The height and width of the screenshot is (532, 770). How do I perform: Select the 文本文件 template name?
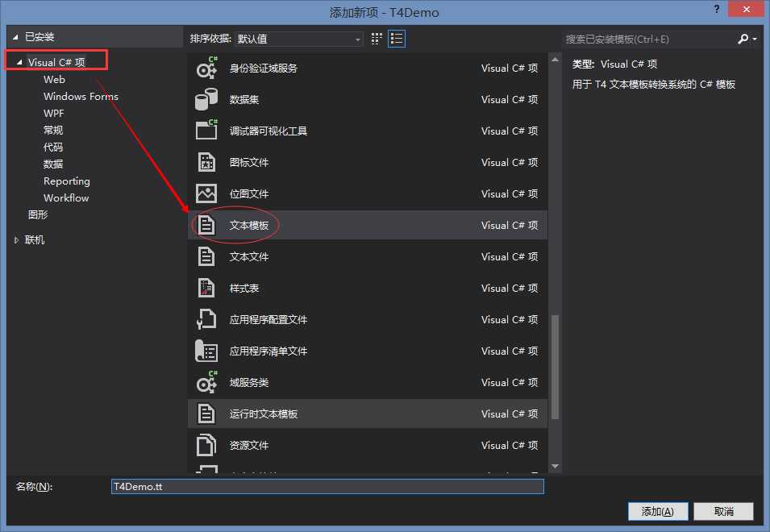pos(249,256)
